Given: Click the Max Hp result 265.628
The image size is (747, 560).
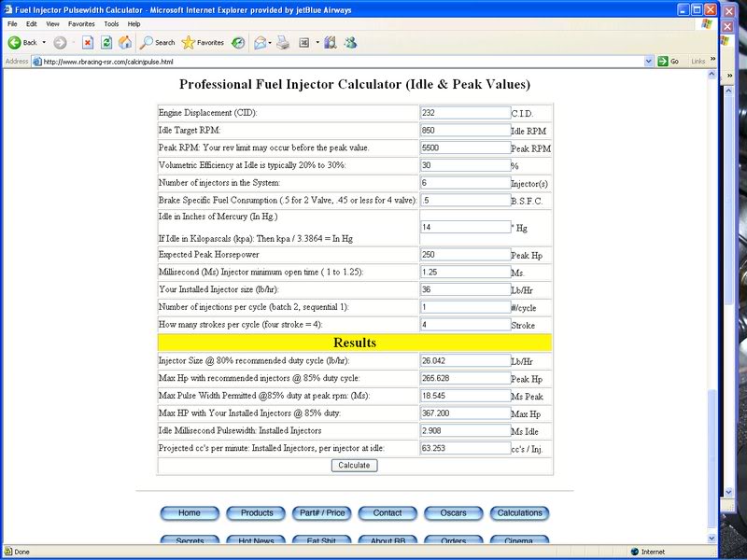Looking at the screenshot, I should pyautogui.click(x=465, y=378).
